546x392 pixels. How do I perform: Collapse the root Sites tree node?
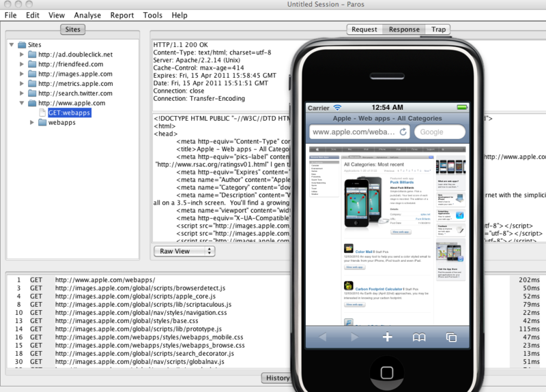click(12, 45)
